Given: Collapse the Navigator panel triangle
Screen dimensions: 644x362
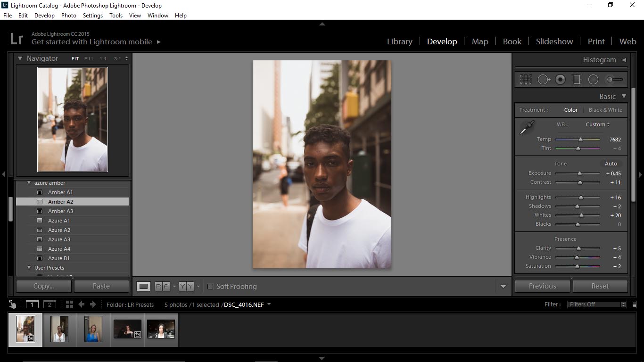Looking at the screenshot, I should click(x=20, y=58).
